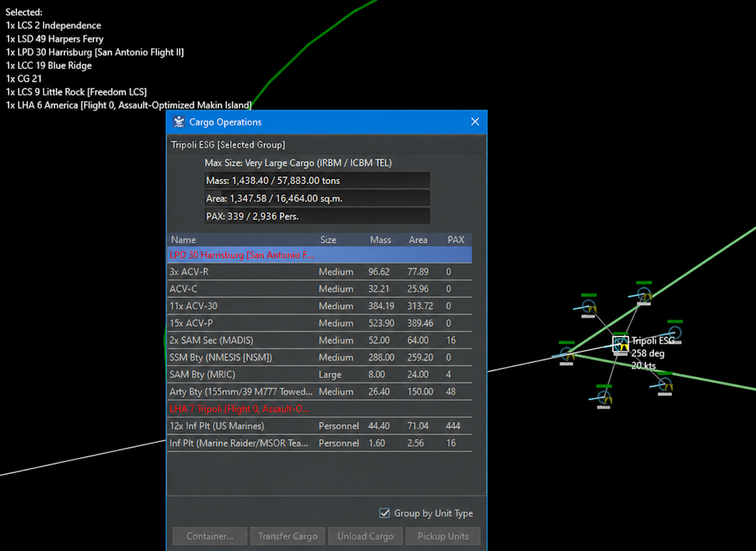Click the Mass capacity progress bar
Viewport: 756px width, 551px height.
coord(317,180)
